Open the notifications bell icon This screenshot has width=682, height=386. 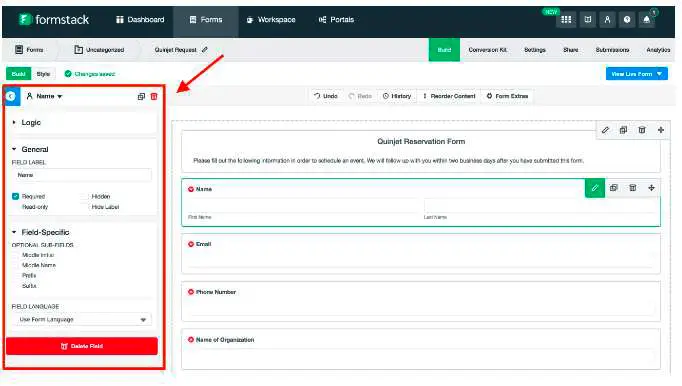646,20
